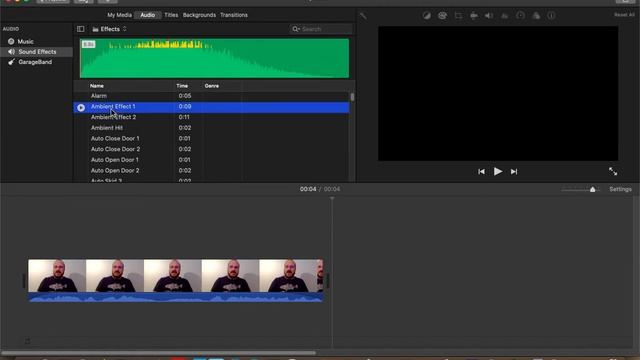The image size is (640, 360).
Task: Select Music in audio sidebar
Action: 25,42
